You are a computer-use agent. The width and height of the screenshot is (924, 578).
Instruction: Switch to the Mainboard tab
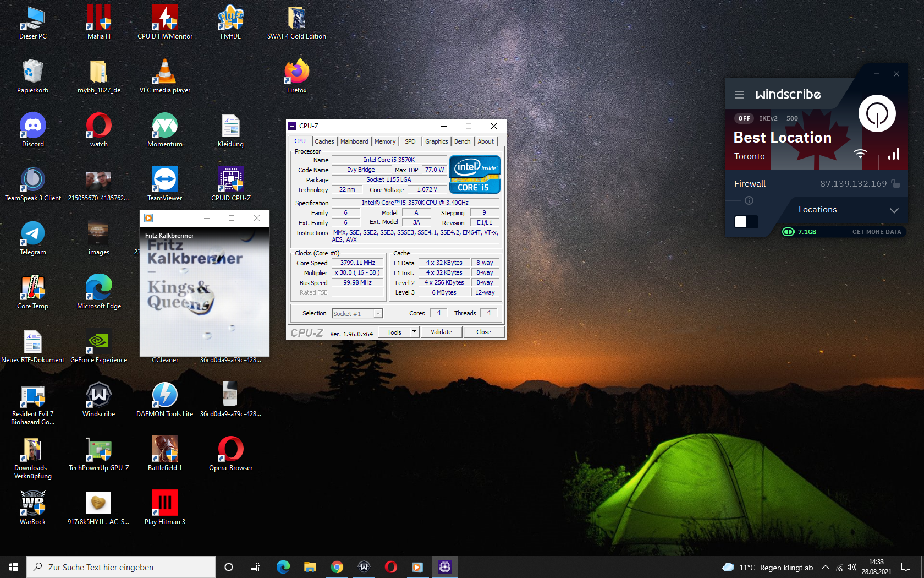coord(354,141)
